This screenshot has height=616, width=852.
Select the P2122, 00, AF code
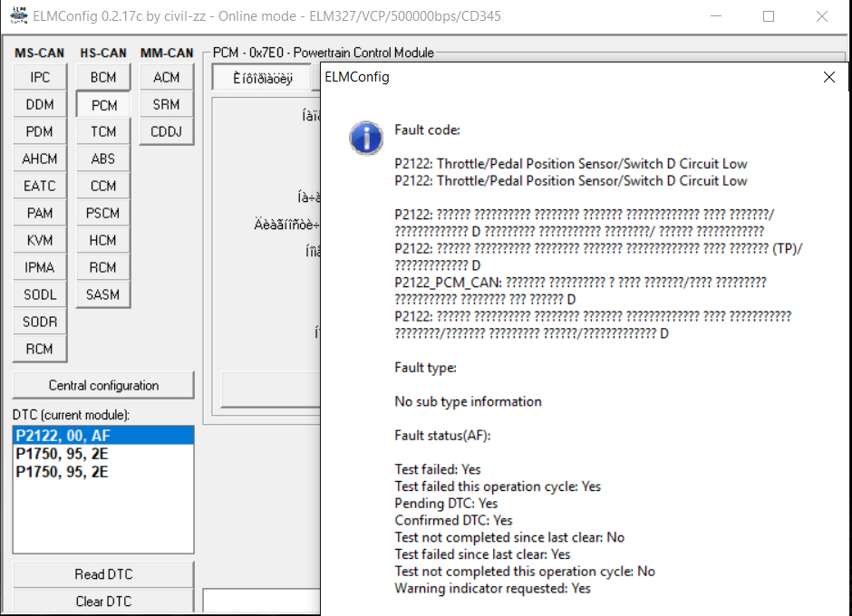63,436
